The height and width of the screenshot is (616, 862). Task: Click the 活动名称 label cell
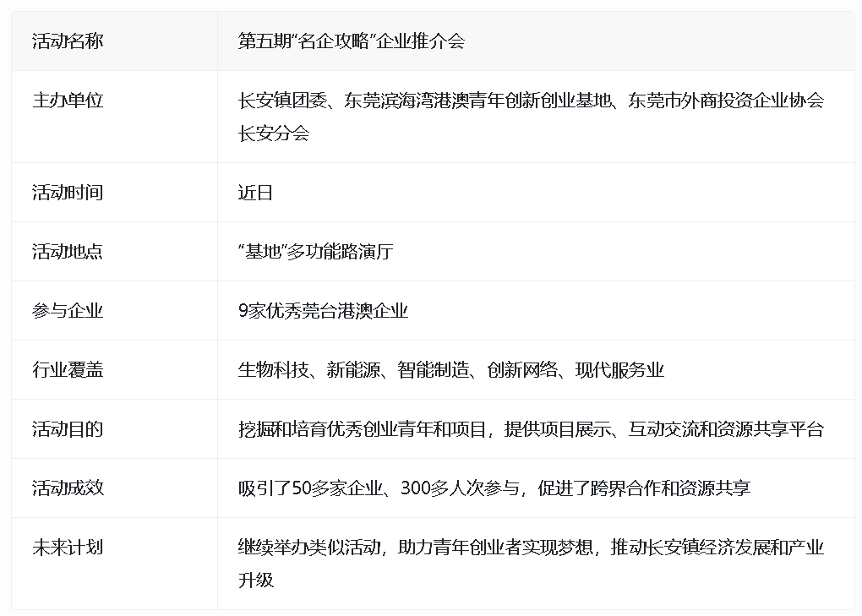(68, 41)
